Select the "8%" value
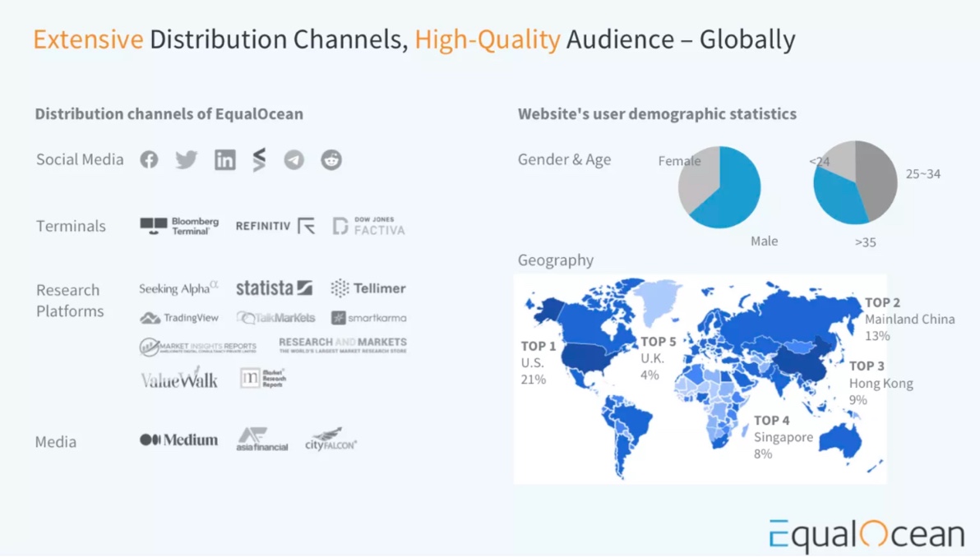980x557 pixels. pos(763,454)
